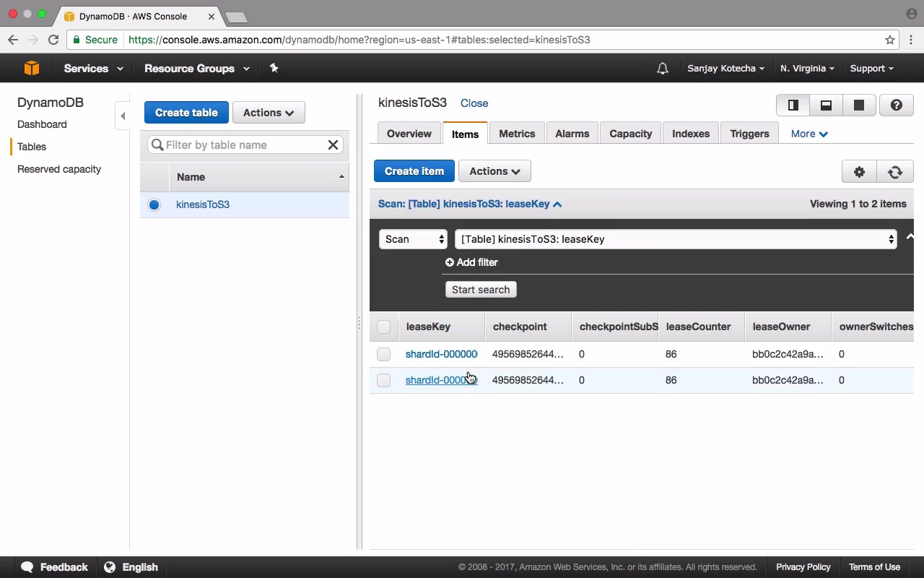Image resolution: width=924 pixels, height=578 pixels.
Task: Select the kinesisToS3 table radio button
Action: (x=154, y=204)
